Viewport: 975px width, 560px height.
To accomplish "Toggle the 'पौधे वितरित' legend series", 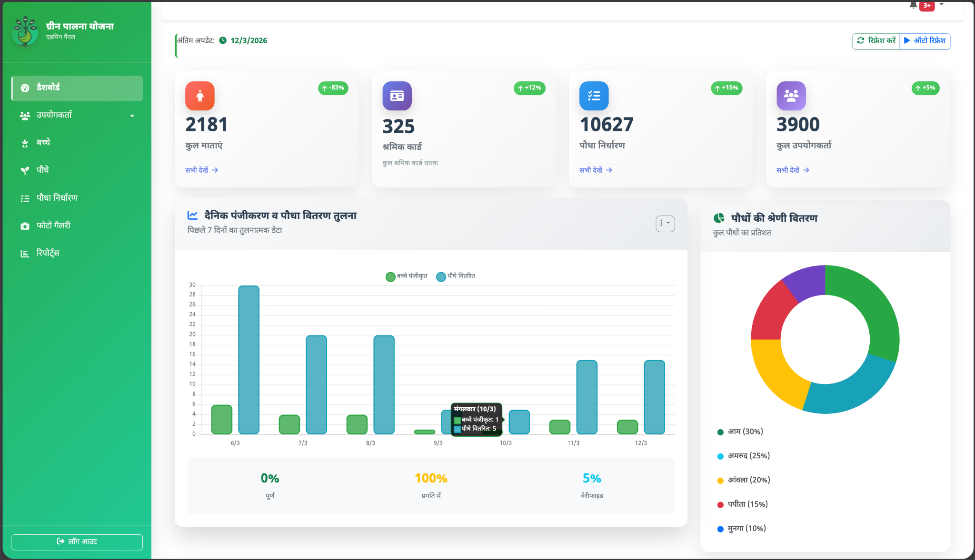I will [x=456, y=276].
